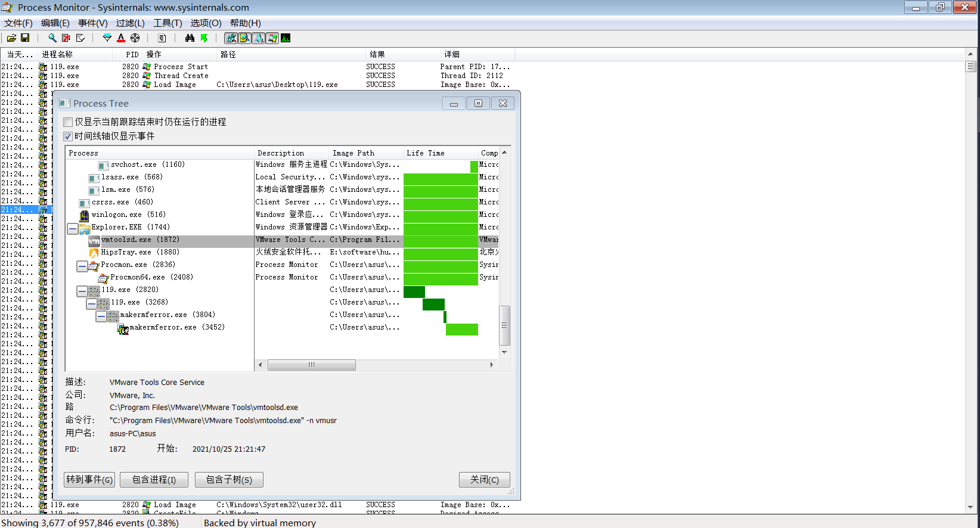The height and width of the screenshot is (528, 980).
Task: Select lsass.exe (568) in the process tree
Action: tap(132, 177)
